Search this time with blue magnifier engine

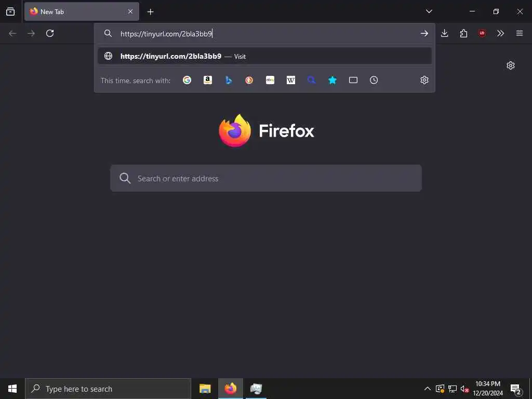pos(312,80)
